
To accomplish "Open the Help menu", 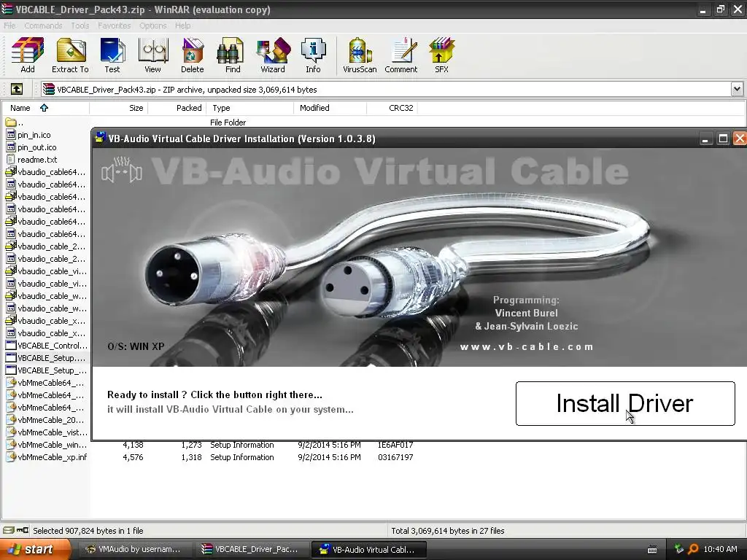I will click(182, 26).
